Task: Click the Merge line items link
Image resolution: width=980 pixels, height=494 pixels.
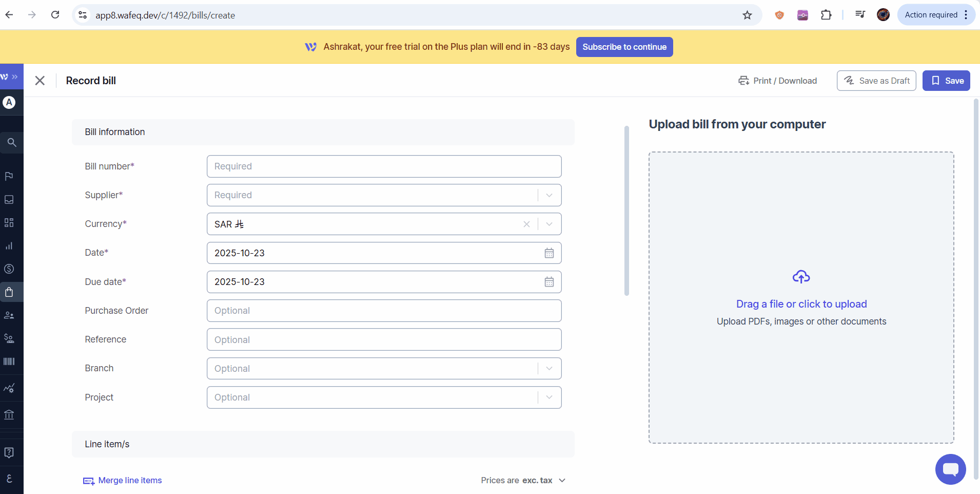Action: 130,481
